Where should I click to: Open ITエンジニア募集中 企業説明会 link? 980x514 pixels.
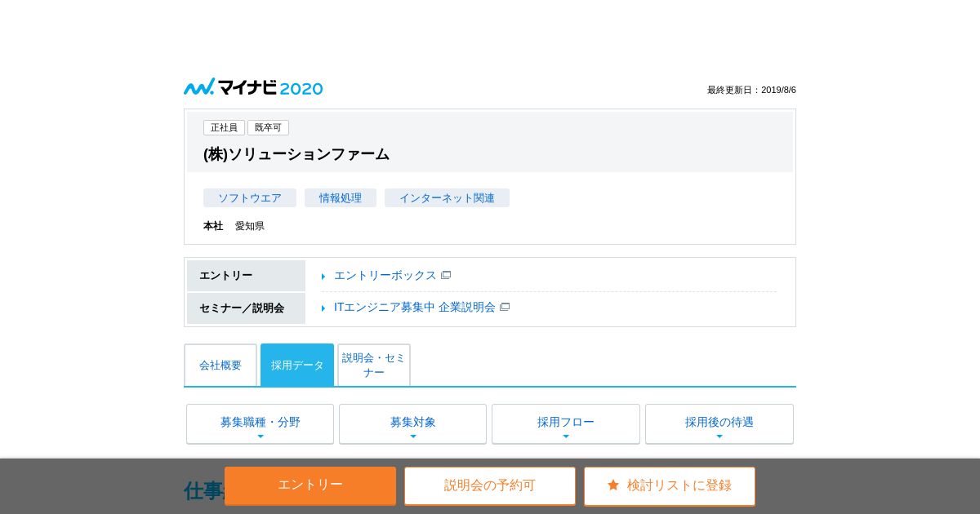coord(415,308)
